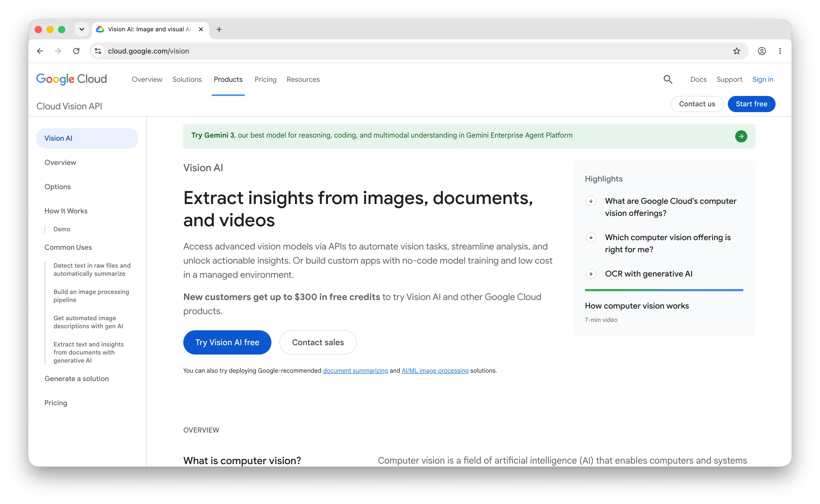Go to How It Works in sidebar

[66, 211]
